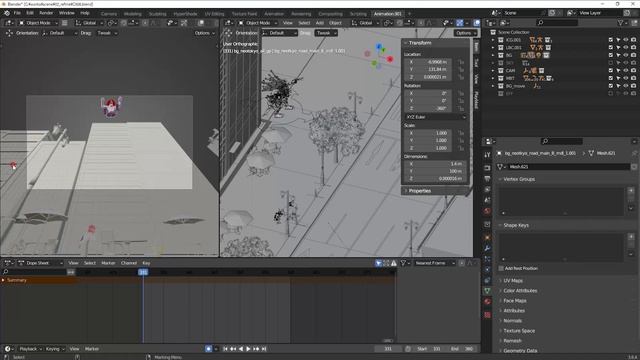The width and height of the screenshot is (640, 360).
Task: Click the outliner filter funnel icon
Action: coord(621,23)
